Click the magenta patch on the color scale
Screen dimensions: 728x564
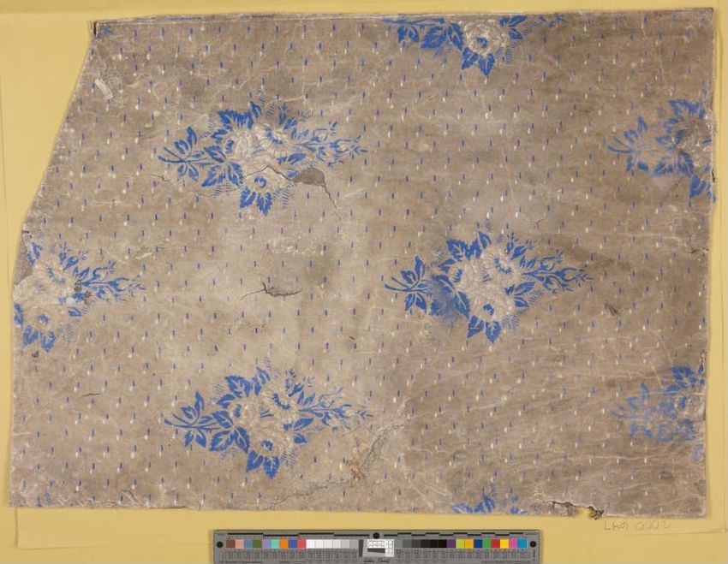(513, 543)
